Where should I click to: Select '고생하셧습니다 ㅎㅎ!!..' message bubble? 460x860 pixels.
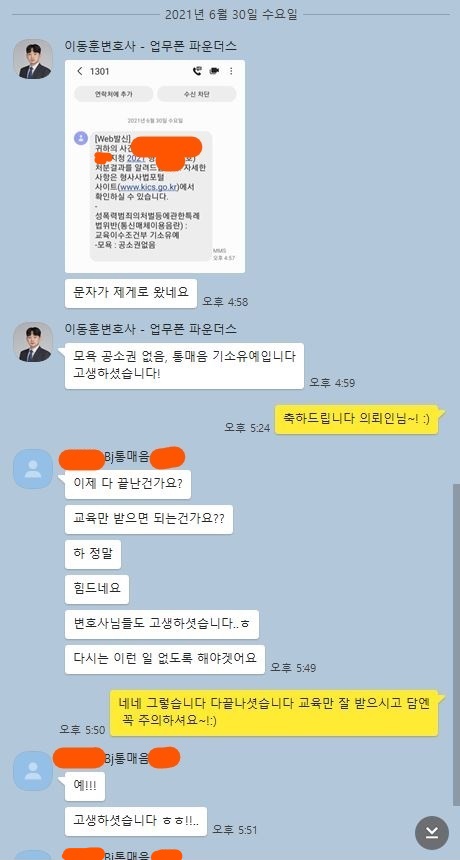(135, 821)
